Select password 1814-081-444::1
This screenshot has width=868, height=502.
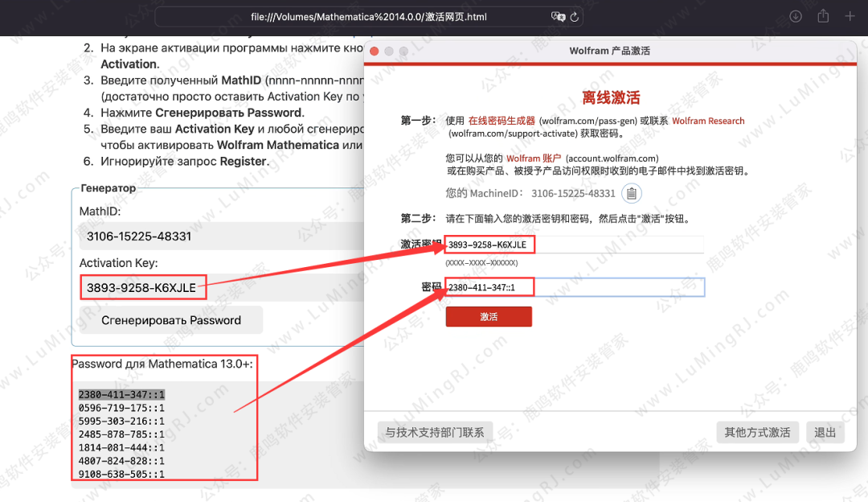(121, 448)
